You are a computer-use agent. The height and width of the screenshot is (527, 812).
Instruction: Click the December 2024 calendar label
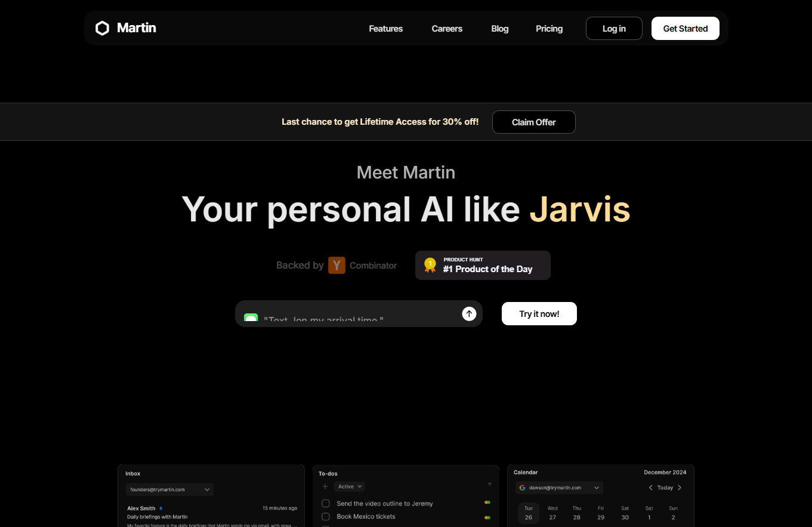point(665,472)
